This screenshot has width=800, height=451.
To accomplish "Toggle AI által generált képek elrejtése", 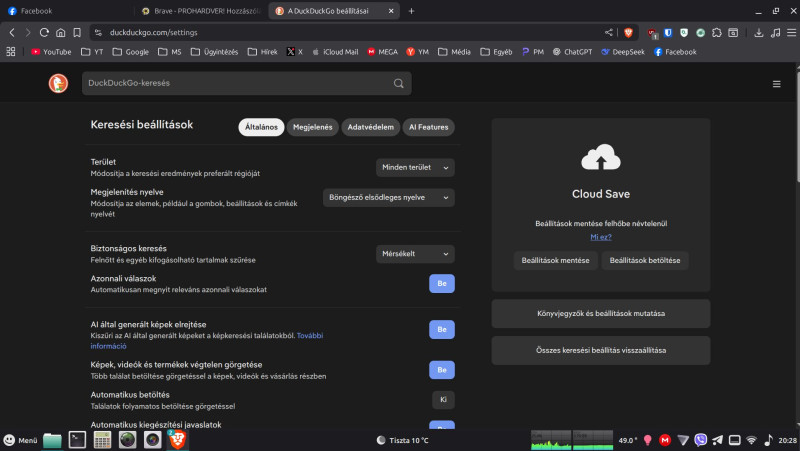I will click(x=442, y=330).
